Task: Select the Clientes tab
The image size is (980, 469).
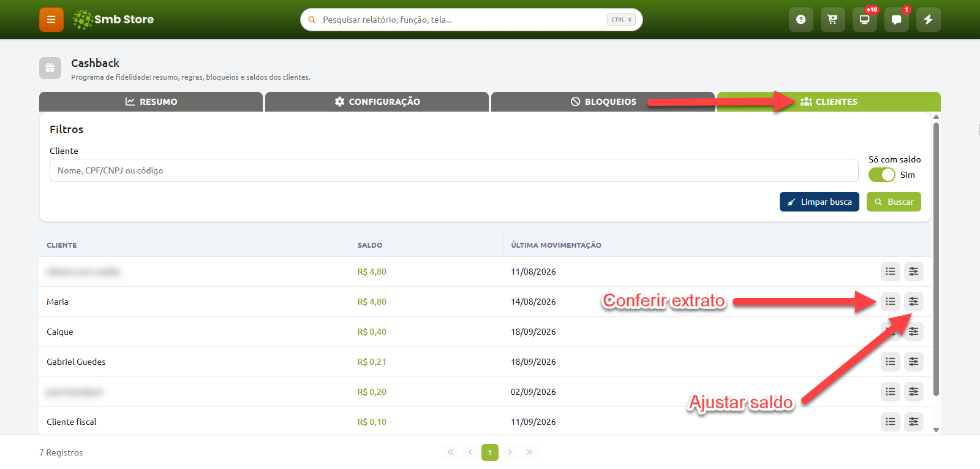Action: click(x=829, y=102)
